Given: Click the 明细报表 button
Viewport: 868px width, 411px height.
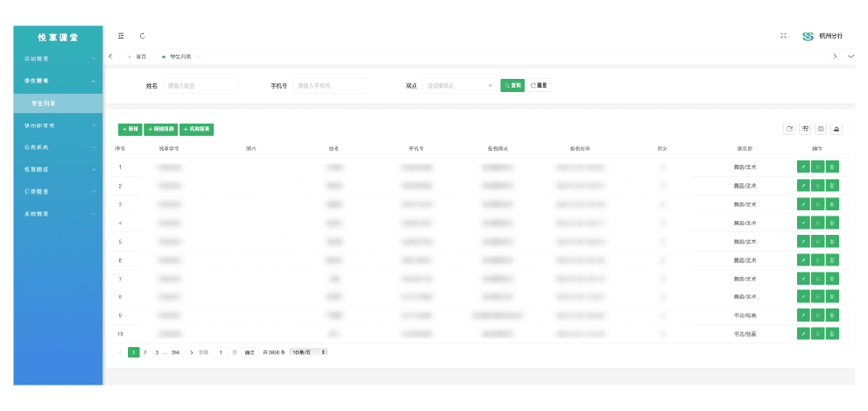Looking at the screenshot, I should 160,129.
